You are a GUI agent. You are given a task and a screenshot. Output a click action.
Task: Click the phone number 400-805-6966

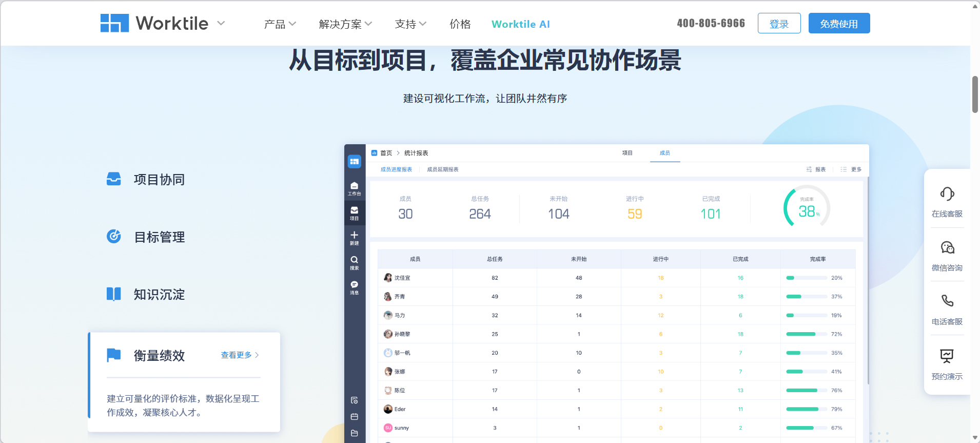tap(711, 23)
